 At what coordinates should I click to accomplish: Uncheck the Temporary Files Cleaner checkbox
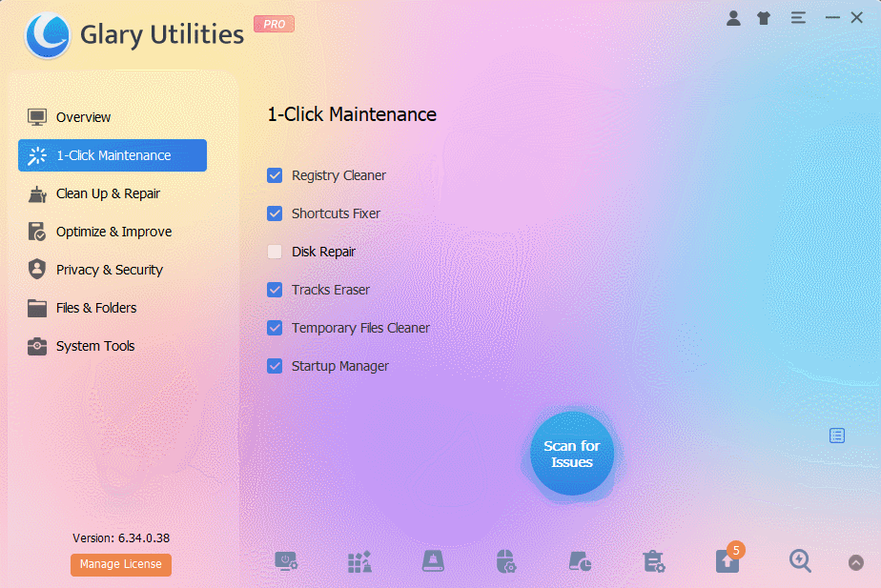pyautogui.click(x=275, y=328)
